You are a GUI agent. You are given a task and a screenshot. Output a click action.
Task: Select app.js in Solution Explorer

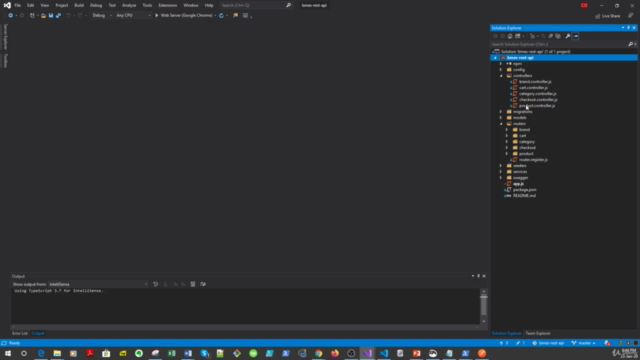[518, 184]
